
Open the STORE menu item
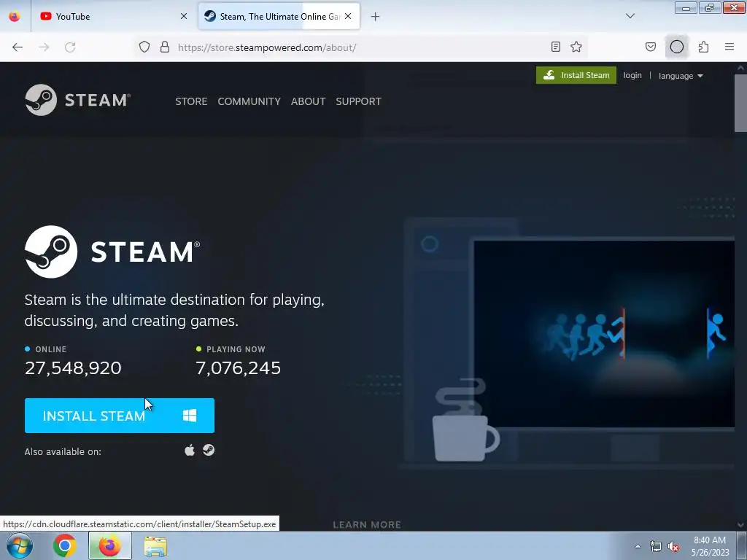point(191,101)
